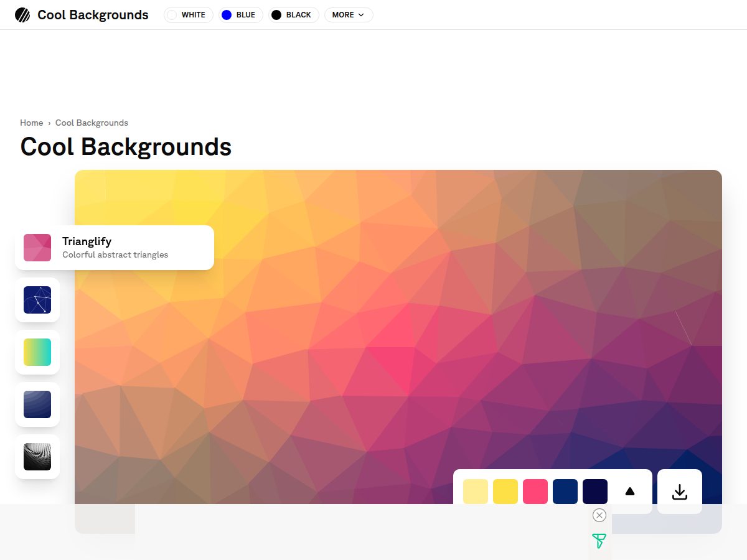Screen dimensions: 747x560
Task: Pick the pale yellow color swatch
Action: (x=476, y=492)
